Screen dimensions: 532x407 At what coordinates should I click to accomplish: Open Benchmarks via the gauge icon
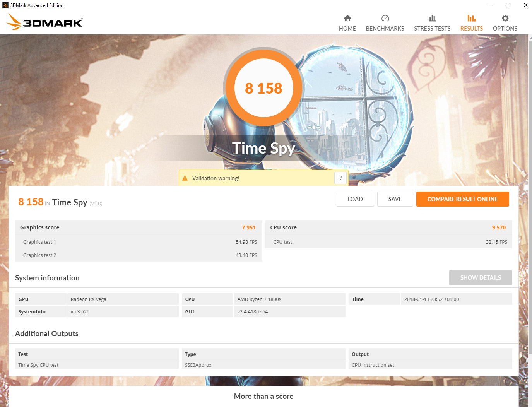(385, 18)
